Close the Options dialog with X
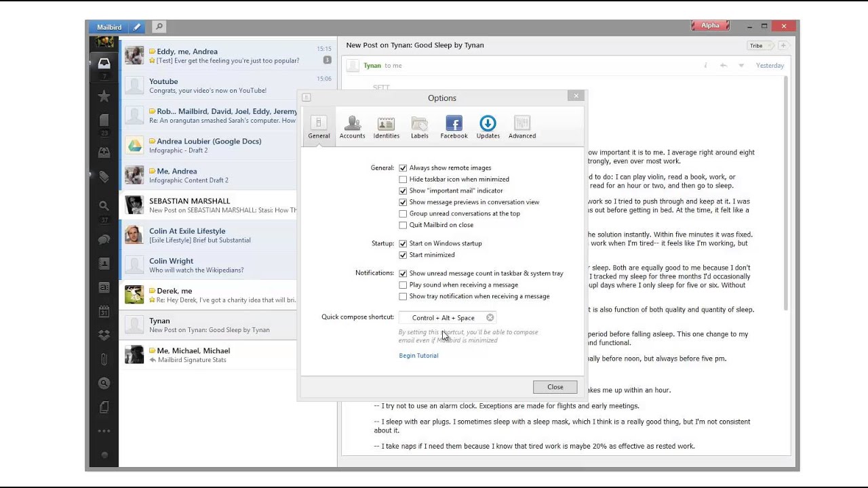The height and width of the screenshot is (488, 868). (x=576, y=96)
